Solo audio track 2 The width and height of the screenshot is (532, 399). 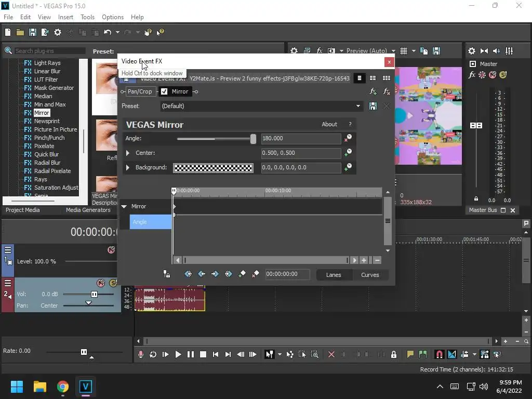pyautogui.click(x=113, y=283)
